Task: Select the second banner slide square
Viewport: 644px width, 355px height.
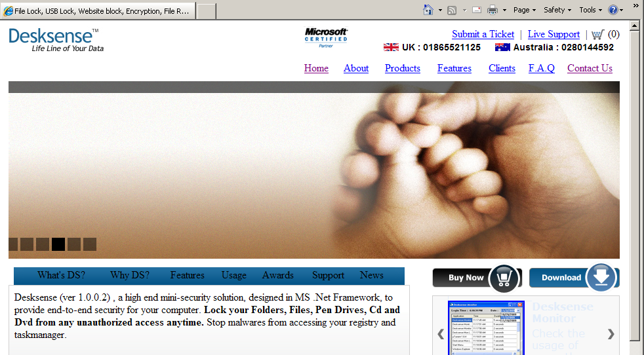Action: click(27, 244)
